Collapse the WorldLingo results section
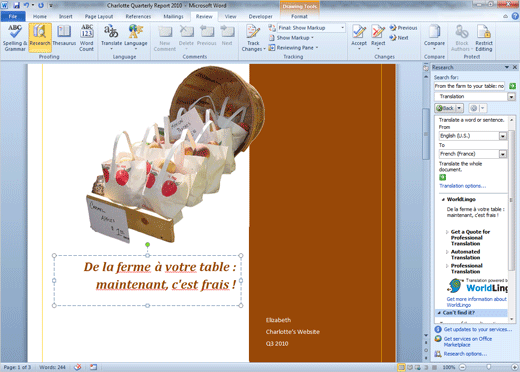The width and height of the screenshot is (520, 372). point(443,199)
